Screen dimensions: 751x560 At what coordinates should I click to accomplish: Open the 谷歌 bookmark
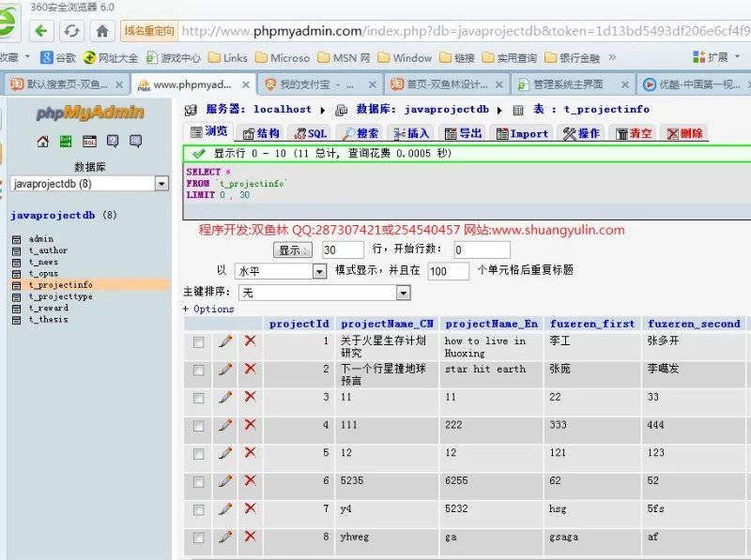pos(58,58)
